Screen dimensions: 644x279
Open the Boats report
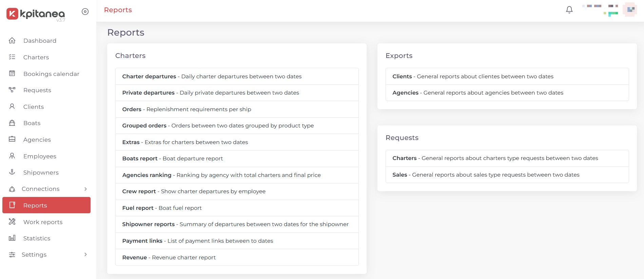point(237,159)
